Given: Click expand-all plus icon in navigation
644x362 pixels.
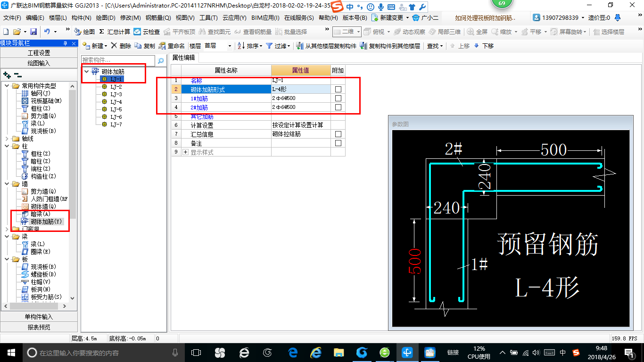Looking at the screenshot, I should coord(7,74).
